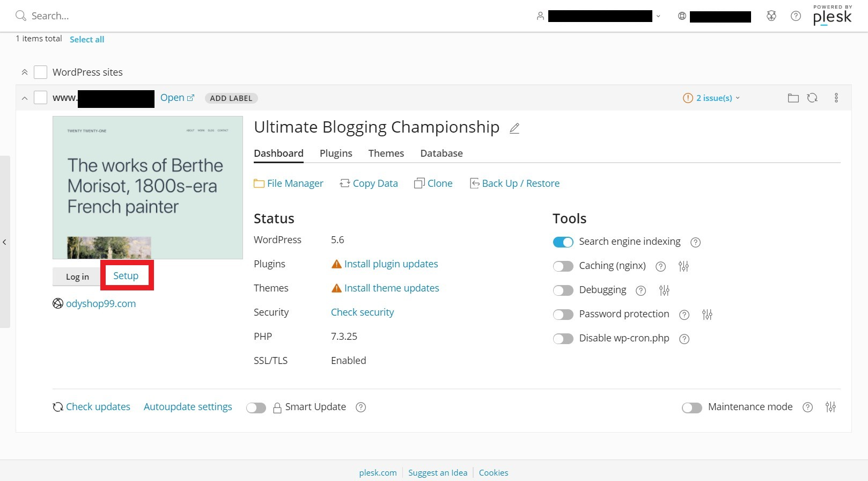Screen dimensions: 868x481
Task: Collapse the site details chevron
Action: click(24, 98)
